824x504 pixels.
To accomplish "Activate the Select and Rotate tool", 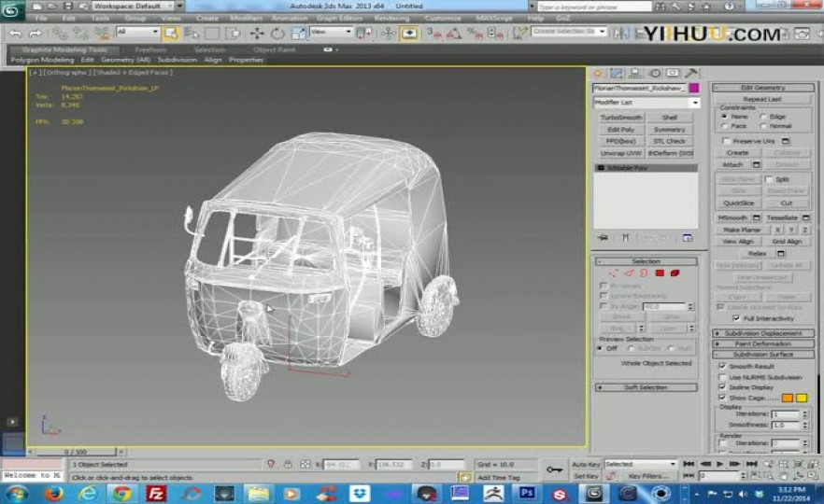I will 277,34.
